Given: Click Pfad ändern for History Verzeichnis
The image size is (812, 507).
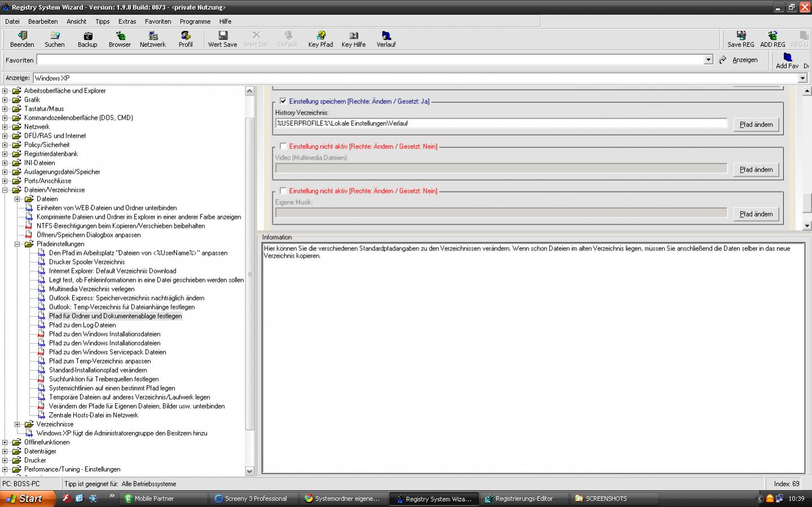Looking at the screenshot, I should [756, 125].
